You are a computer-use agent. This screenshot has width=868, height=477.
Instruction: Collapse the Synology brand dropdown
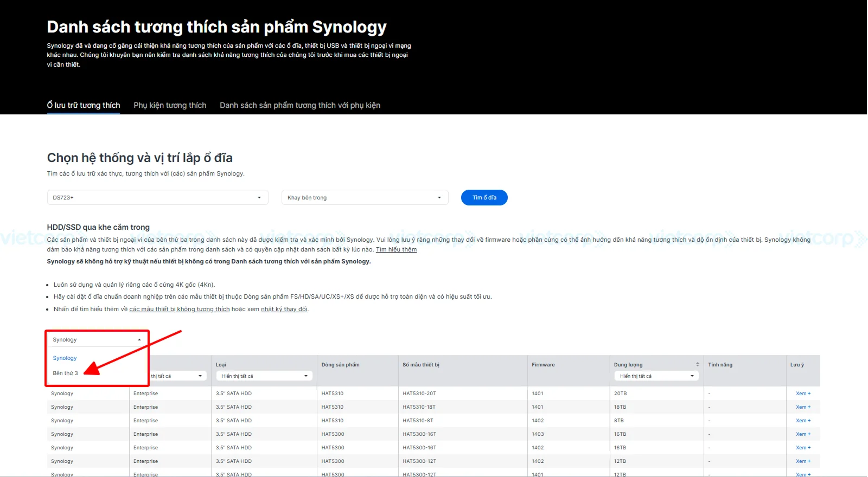coord(97,339)
